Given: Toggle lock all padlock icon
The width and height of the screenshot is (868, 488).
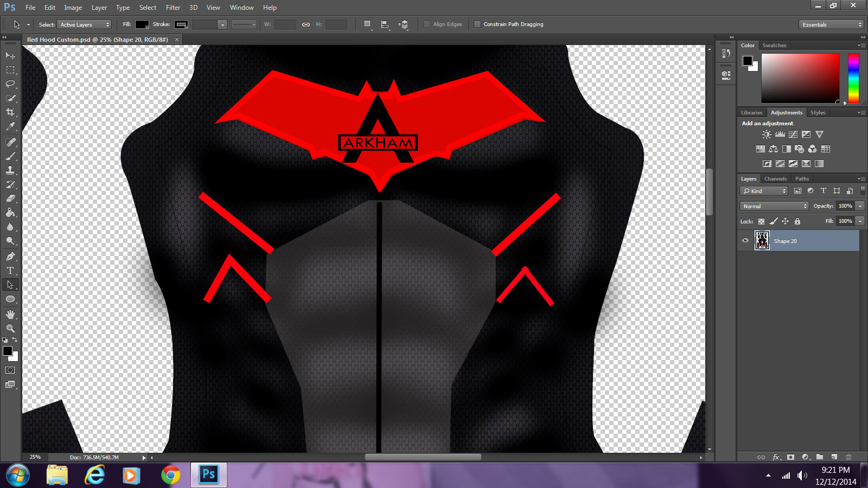Looking at the screenshot, I should (x=797, y=221).
